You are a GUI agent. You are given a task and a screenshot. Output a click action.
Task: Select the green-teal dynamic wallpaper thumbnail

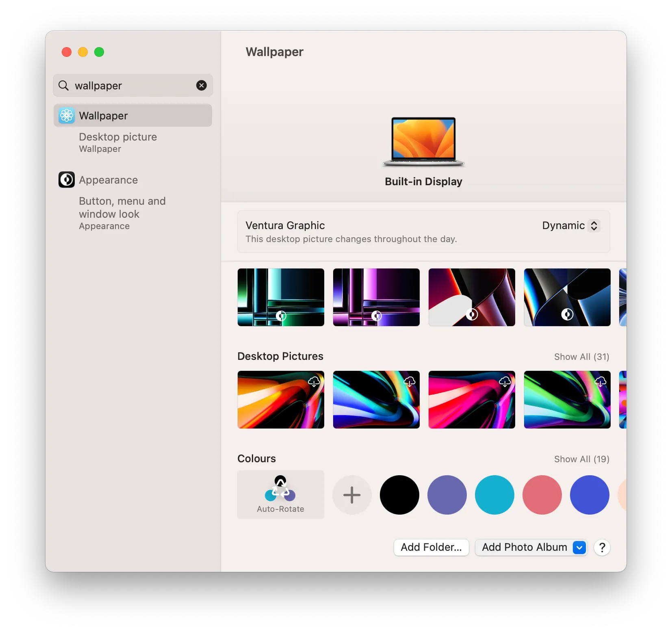click(281, 297)
